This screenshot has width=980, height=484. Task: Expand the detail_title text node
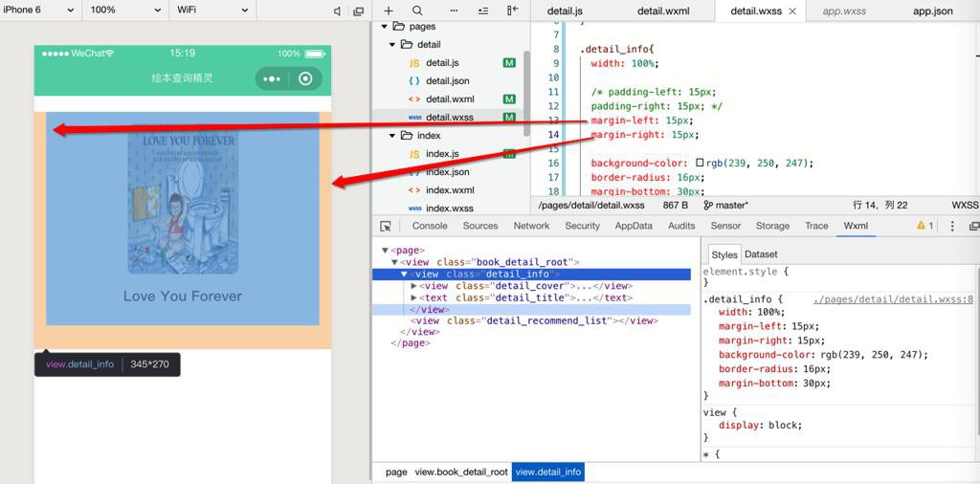(x=413, y=297)
